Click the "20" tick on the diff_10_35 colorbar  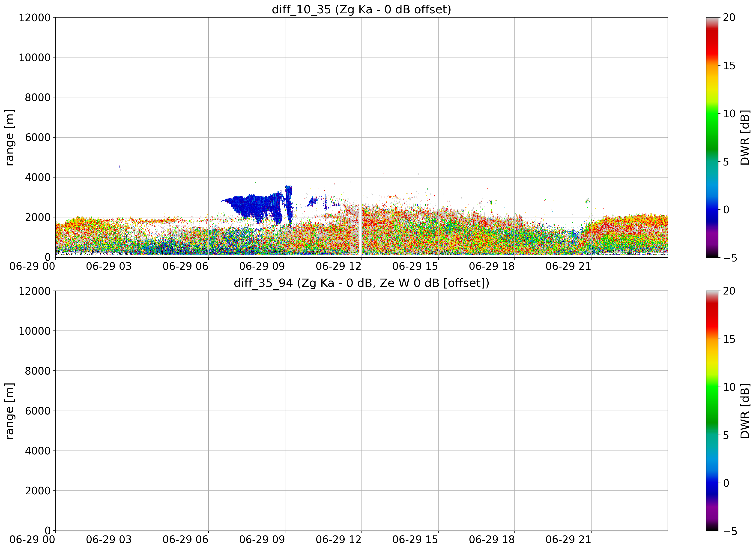tap(729, 18)
